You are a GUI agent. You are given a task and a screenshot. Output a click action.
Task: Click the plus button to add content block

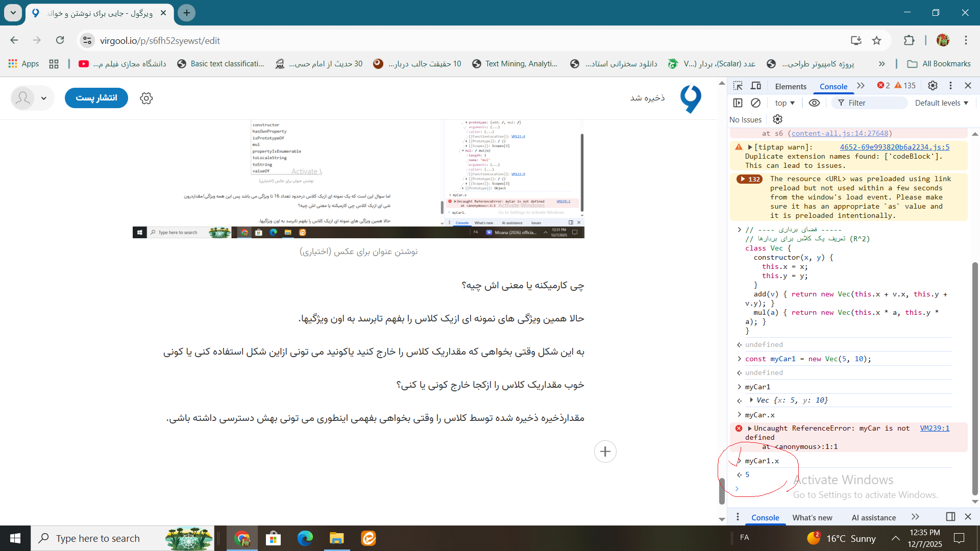click(x=605, y=452)
